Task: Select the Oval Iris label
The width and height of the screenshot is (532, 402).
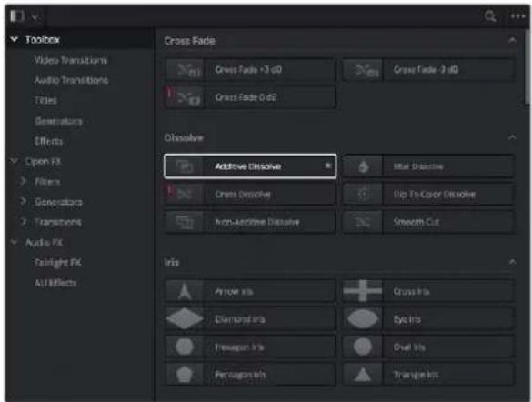Action: click(x=409, y=347)
